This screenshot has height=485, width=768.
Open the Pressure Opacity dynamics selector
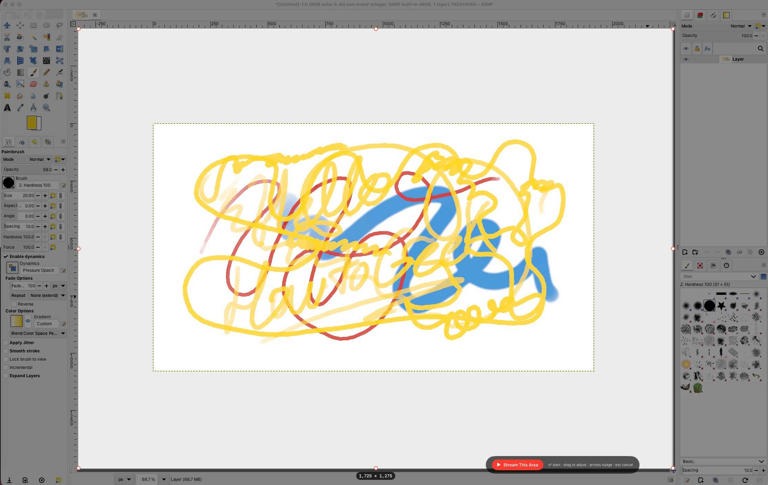coord(13,267)
